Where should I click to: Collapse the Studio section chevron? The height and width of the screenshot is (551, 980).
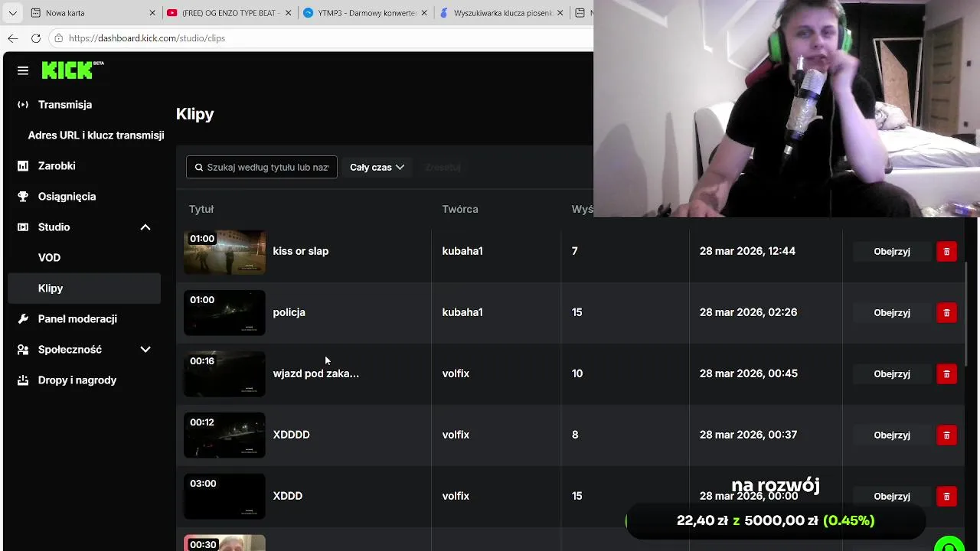145,227
